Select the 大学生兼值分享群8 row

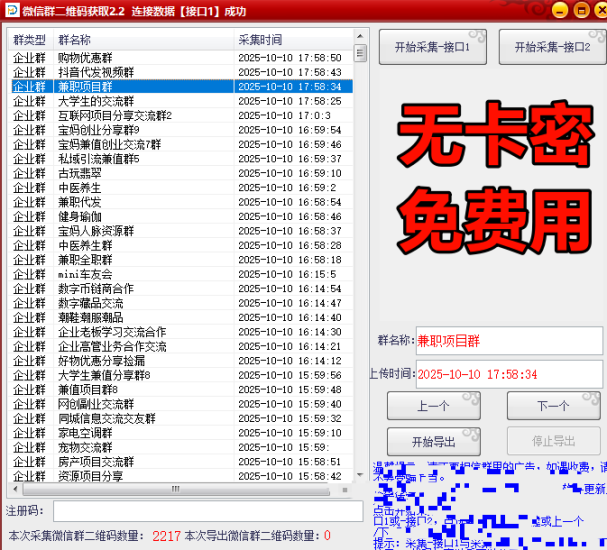click(x=180, y=375)
